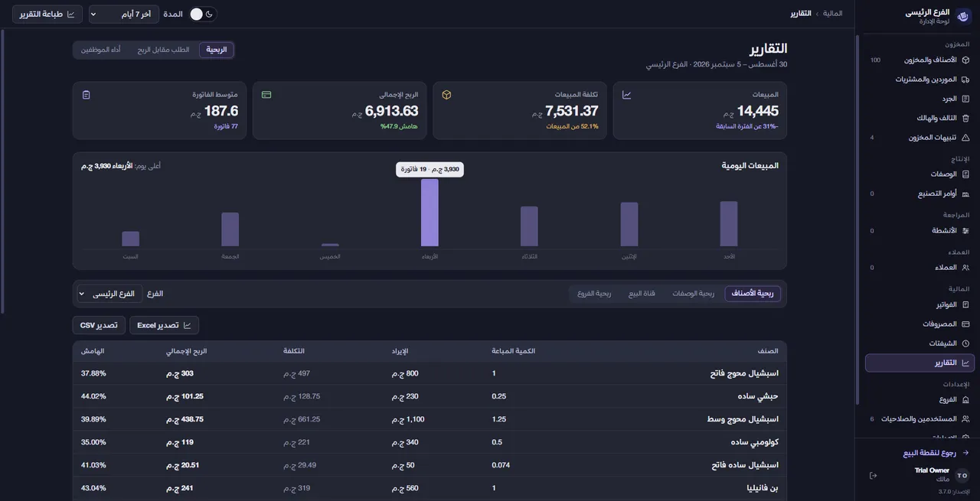Click the 438.75 ج.م gross profit cell
Image resolution: width=980 pixels, height=501 pixels.
[185, 419]
